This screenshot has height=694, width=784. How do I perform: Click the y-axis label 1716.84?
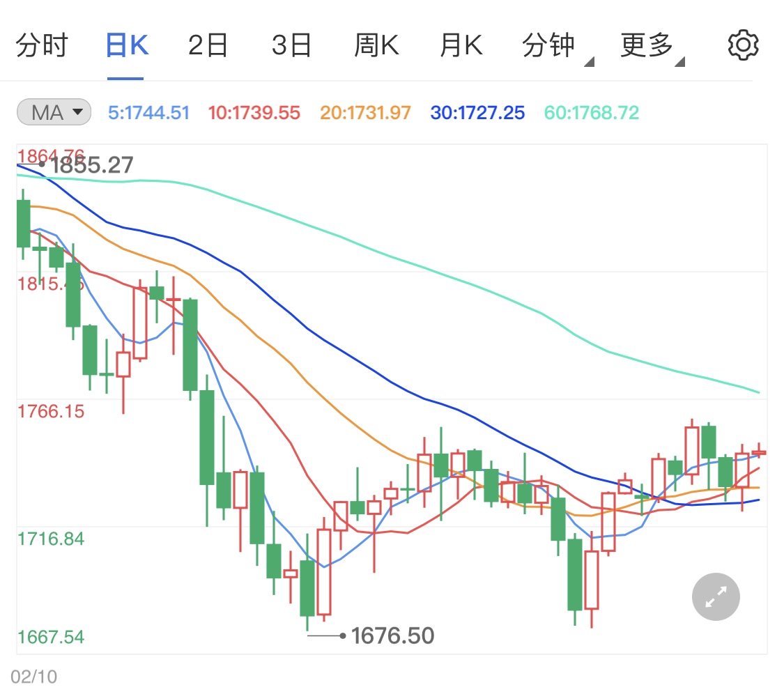click(51, 539)
